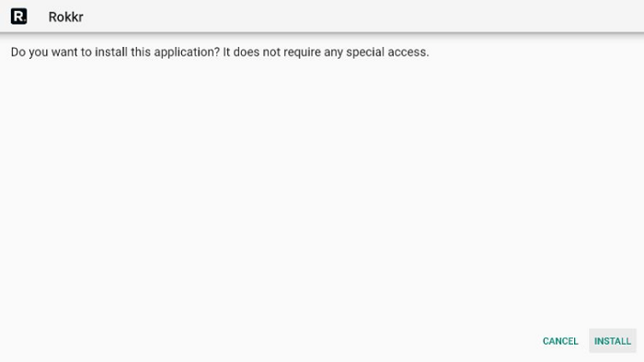Viewport: 644px width, 362px height.
Task: Click the CANCEL button
Action: (560, 341)
